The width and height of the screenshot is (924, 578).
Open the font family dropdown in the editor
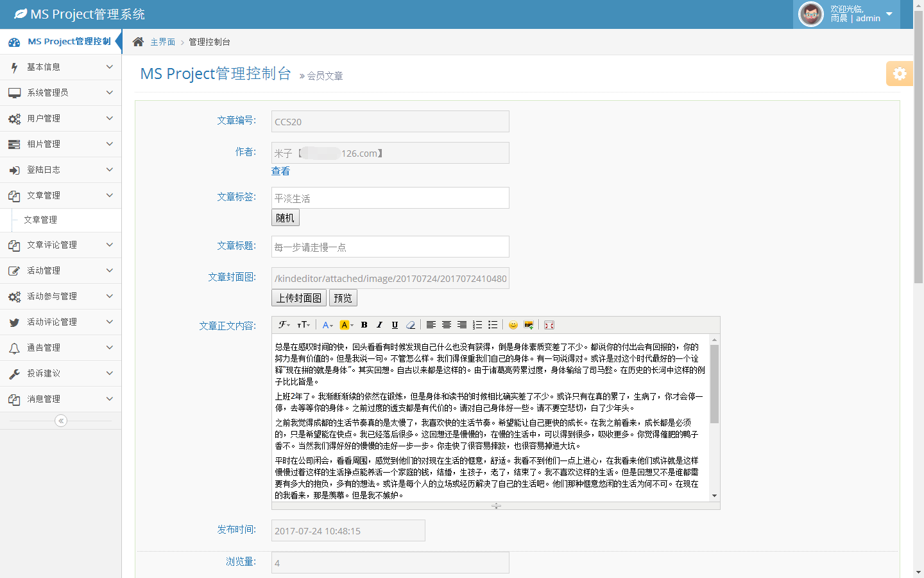pos(284,325)
